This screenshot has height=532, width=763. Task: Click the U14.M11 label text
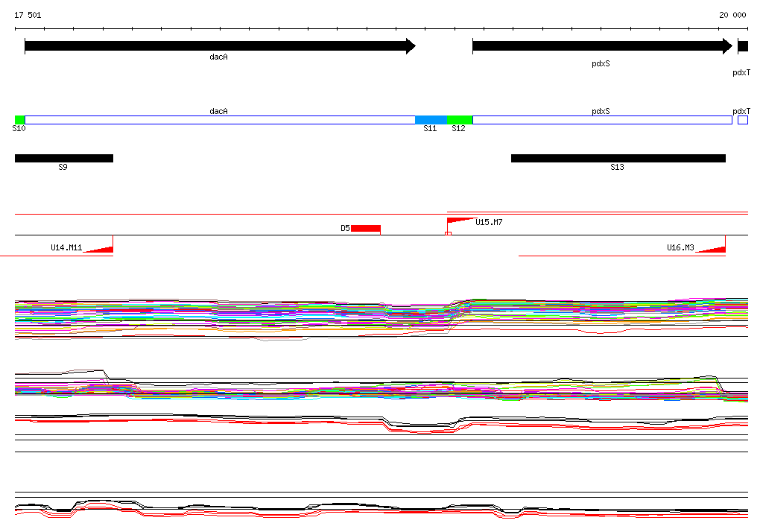66,248
